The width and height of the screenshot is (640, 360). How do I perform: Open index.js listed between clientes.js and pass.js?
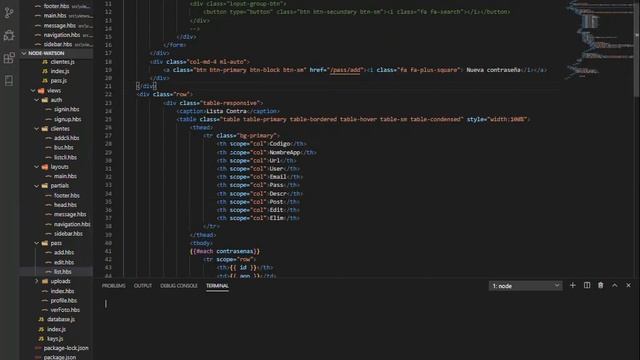pyautogui.click(x=60, y=71)
